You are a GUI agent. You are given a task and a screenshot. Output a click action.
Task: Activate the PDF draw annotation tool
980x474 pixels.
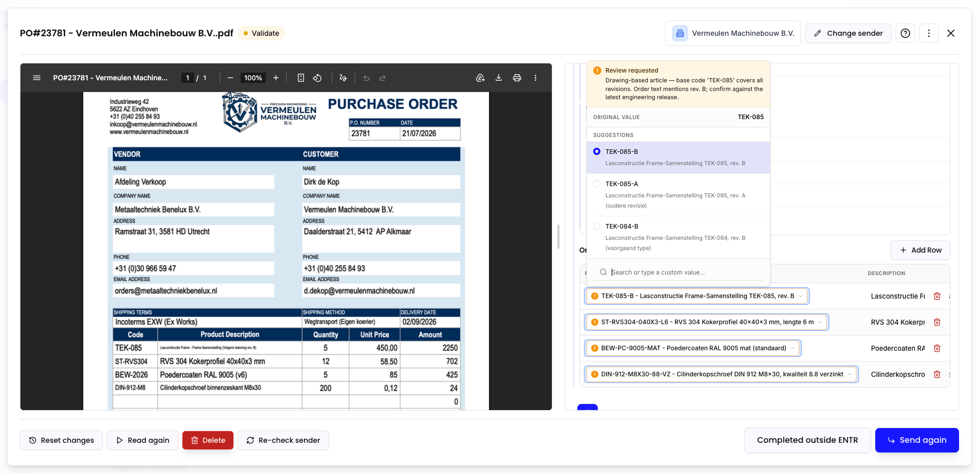click(343, 78)
